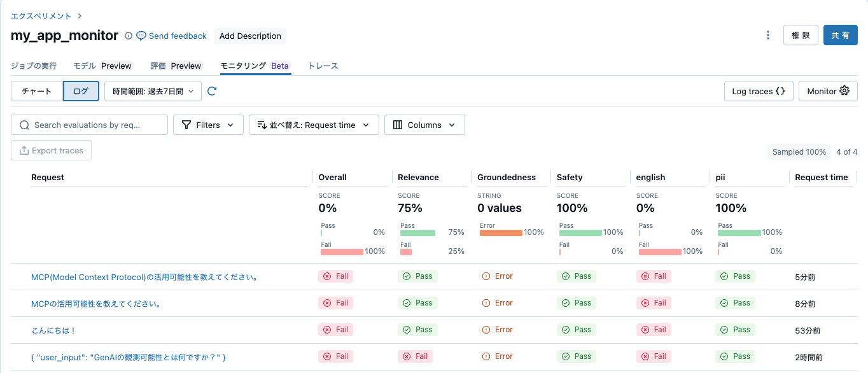Switch to the トレース tab
The height and width of the screenshot is (373, 868).
coord(323,66)
